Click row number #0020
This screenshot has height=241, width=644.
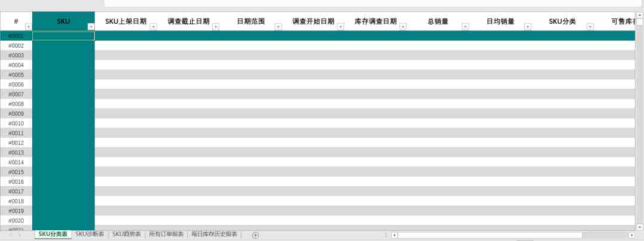click(x=16, y=221)
